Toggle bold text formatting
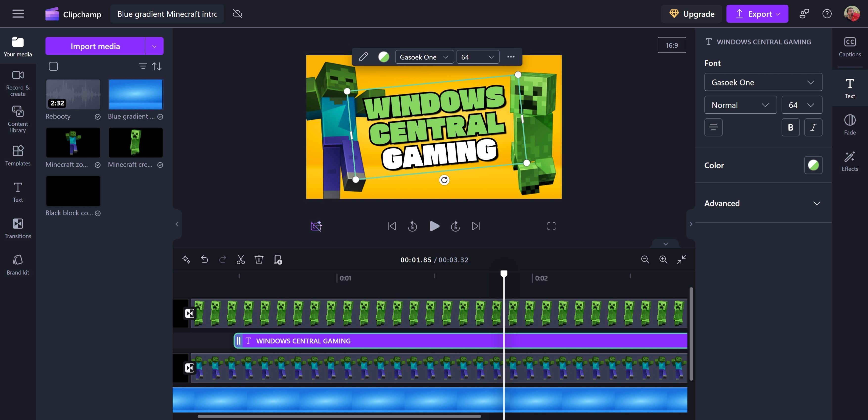This screenshot has width=868, height=420. 791,127
